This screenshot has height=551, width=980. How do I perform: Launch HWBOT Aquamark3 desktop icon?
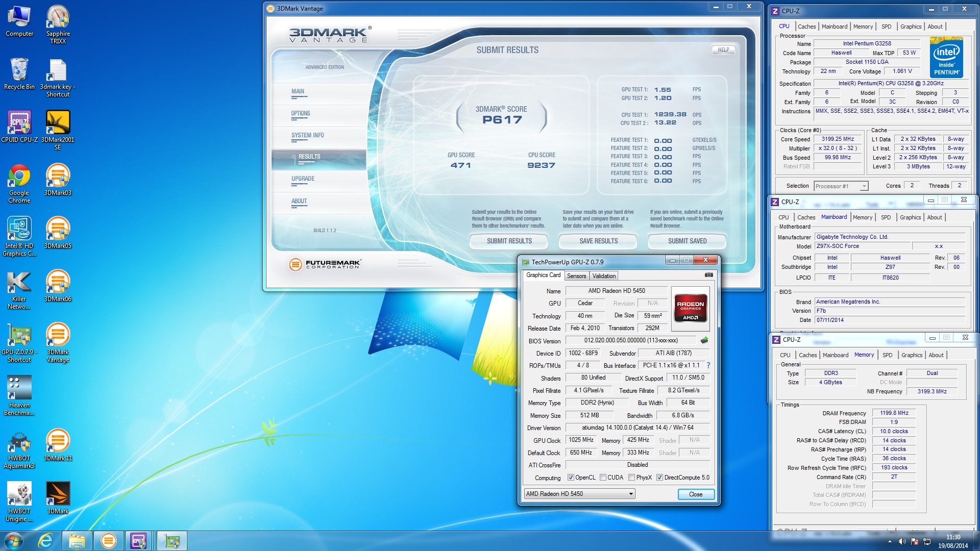click(x=19, y=449)
